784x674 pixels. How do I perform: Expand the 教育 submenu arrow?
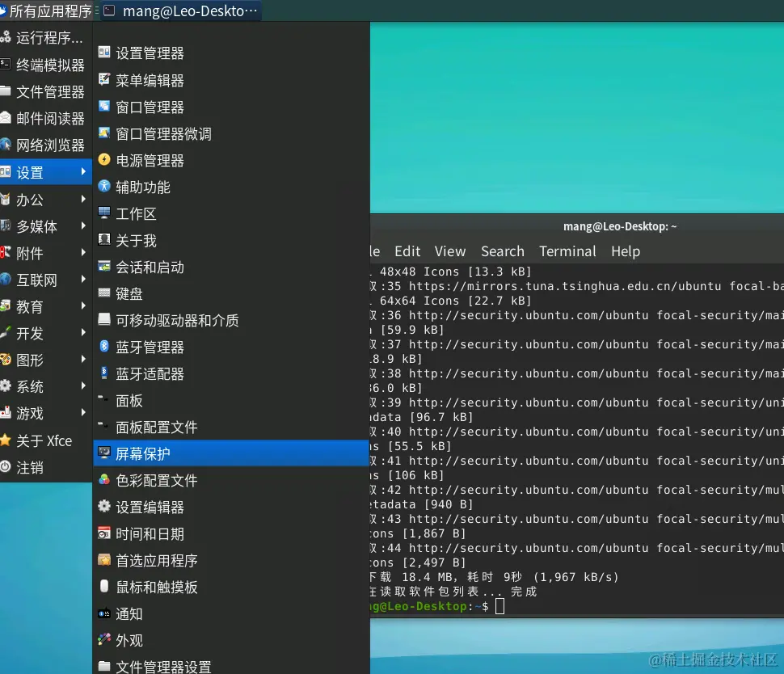(83, 305)
